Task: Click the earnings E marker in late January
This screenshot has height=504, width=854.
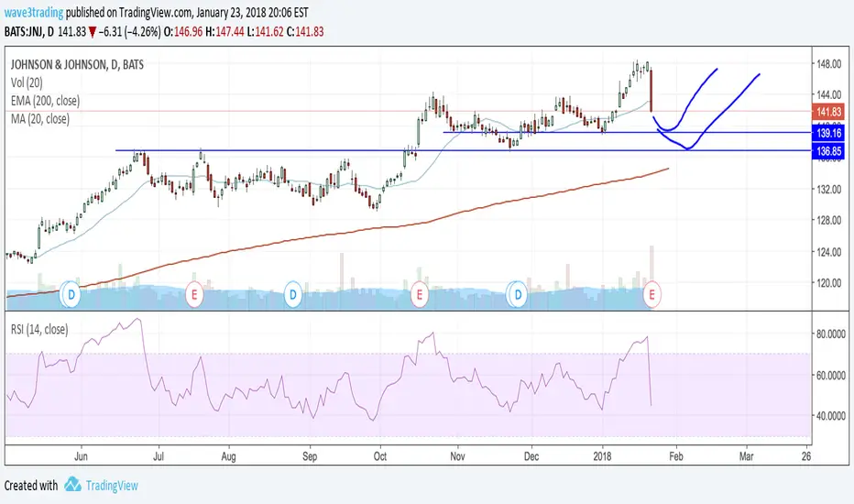Action: (651, 295)
